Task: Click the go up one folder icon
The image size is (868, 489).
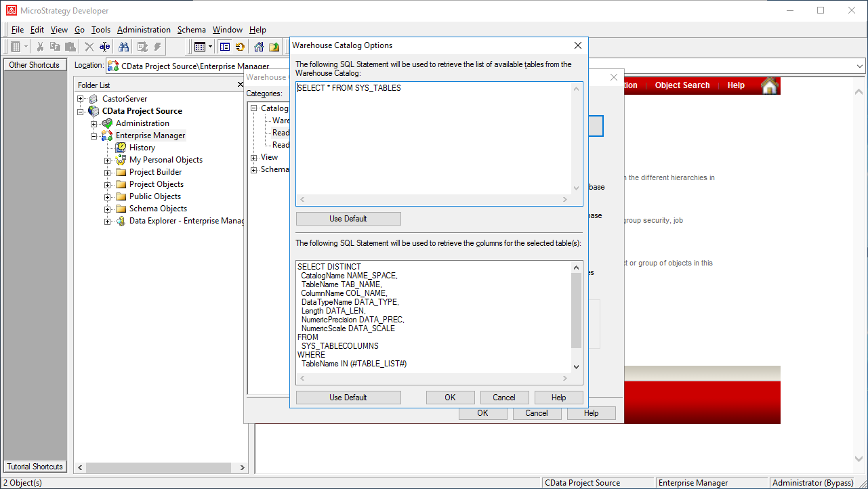Action: pyautogui.click(x=274, y=47)
